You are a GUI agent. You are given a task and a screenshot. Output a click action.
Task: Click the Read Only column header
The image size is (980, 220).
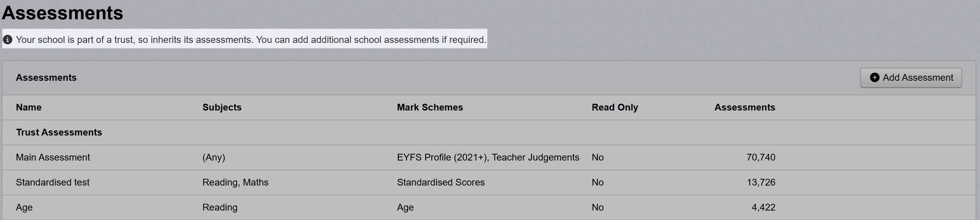coord(614,107)
